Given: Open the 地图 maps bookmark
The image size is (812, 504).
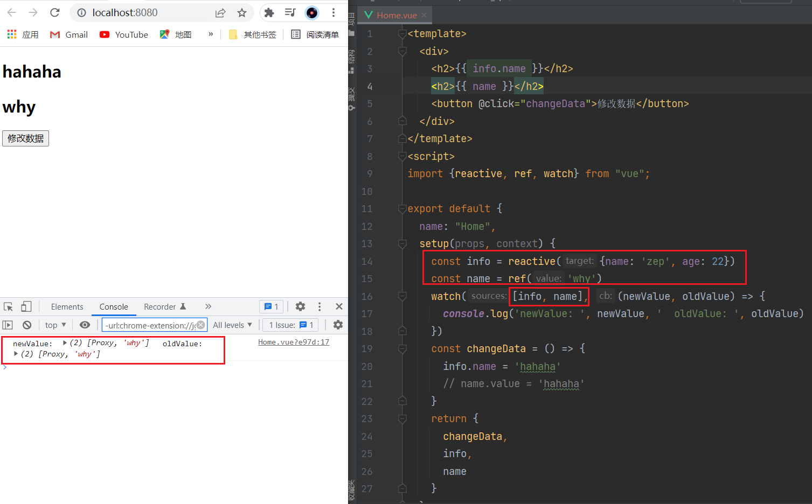Looking at the screenshot, I should coord(176,34).
